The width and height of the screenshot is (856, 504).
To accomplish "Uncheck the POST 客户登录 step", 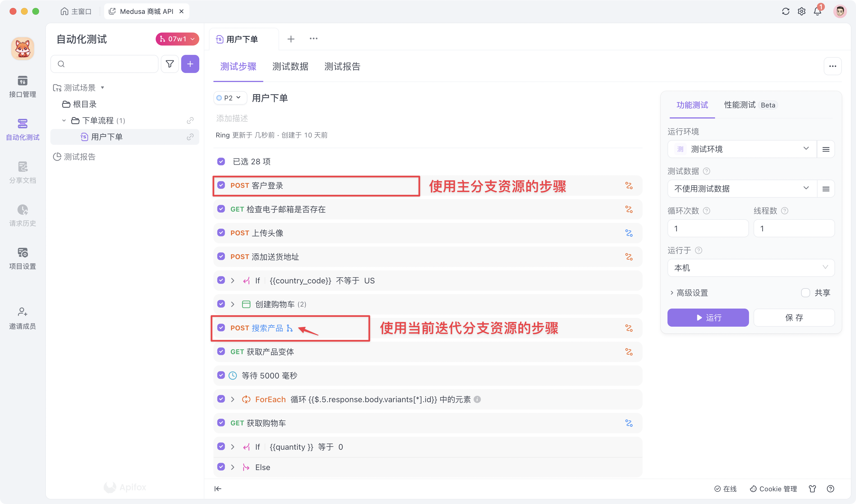I will 221,186.
